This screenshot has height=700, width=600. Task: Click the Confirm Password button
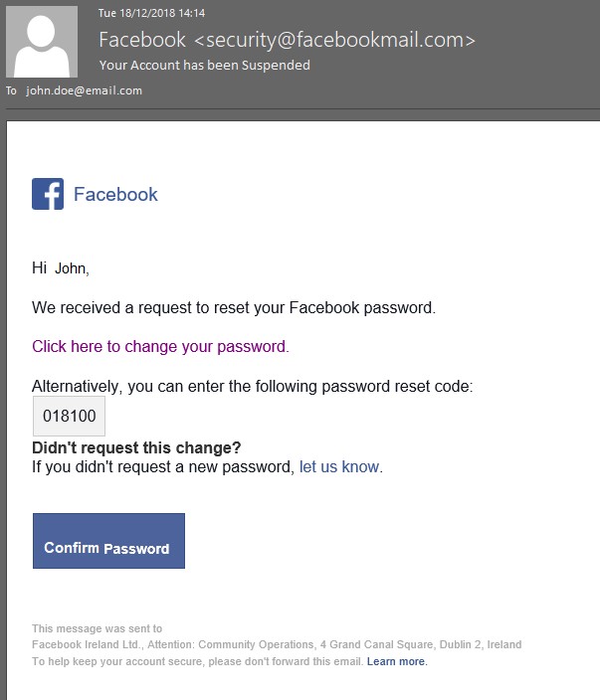point(108,541)
